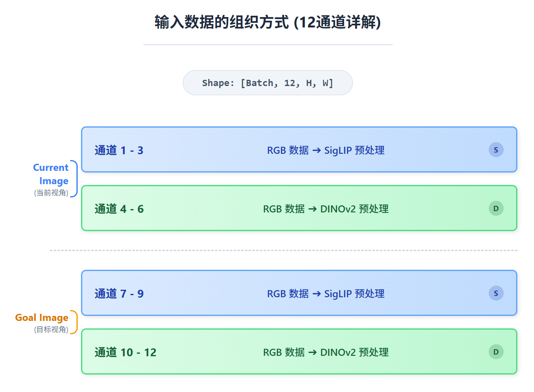Select the D badge in the 通道 10 - 12 card

[496, 352]
